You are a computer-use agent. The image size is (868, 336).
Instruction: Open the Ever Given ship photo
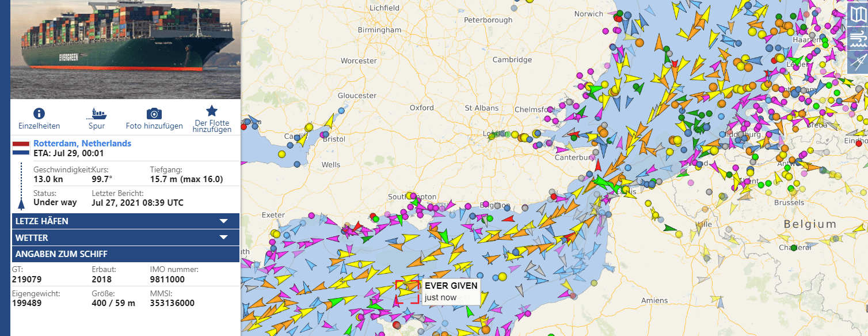(126, 50)
